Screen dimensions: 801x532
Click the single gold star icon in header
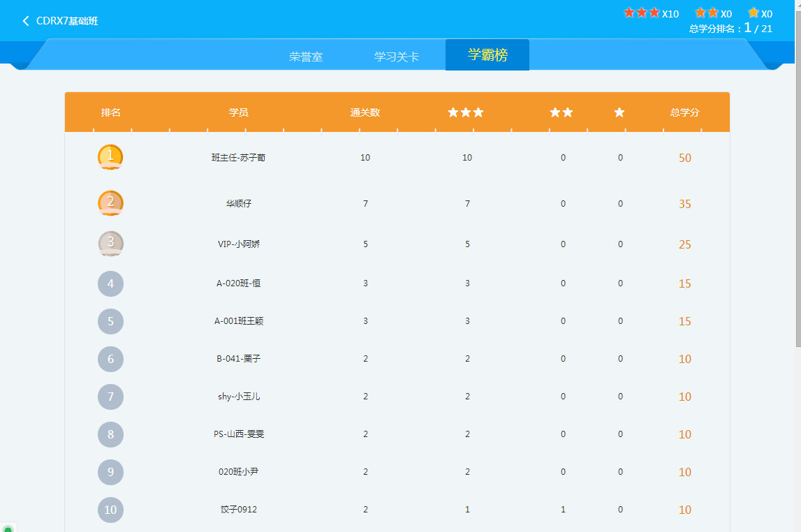pyautogui.click(x=754, y=13)
